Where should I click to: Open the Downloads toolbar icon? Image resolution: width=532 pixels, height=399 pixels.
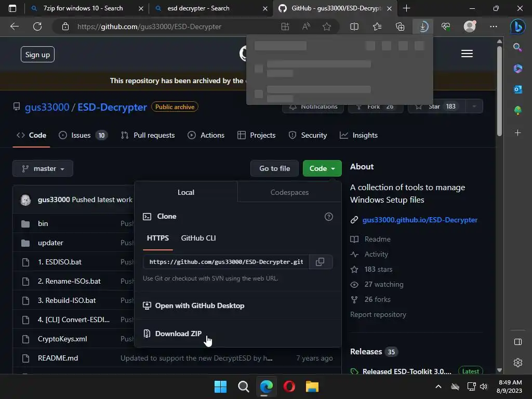pos(423,26)
